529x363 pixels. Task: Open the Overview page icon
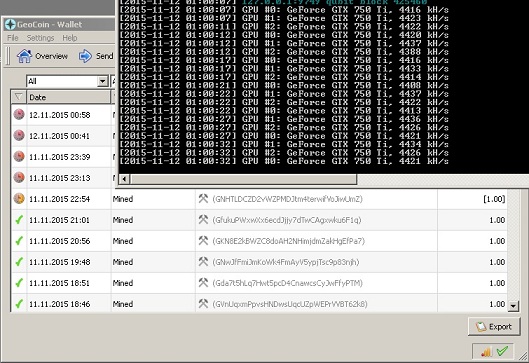point(24,56)
